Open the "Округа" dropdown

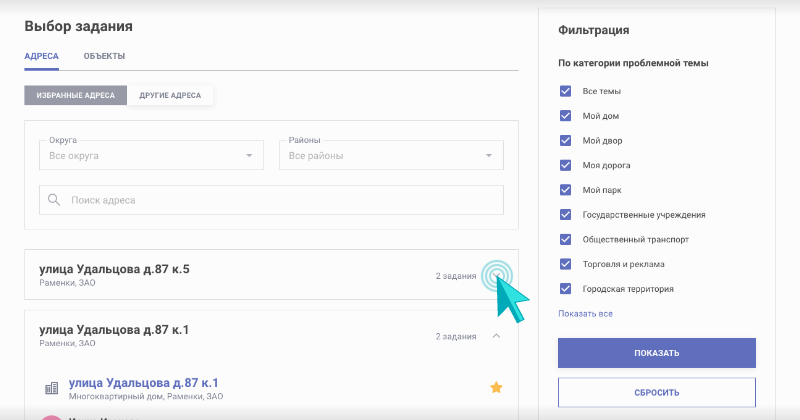(151, 155)
